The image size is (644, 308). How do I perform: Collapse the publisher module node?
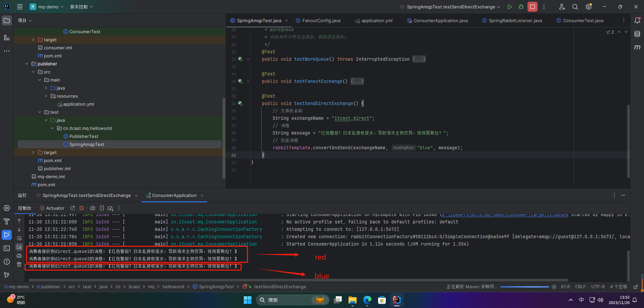pos(27,64)
